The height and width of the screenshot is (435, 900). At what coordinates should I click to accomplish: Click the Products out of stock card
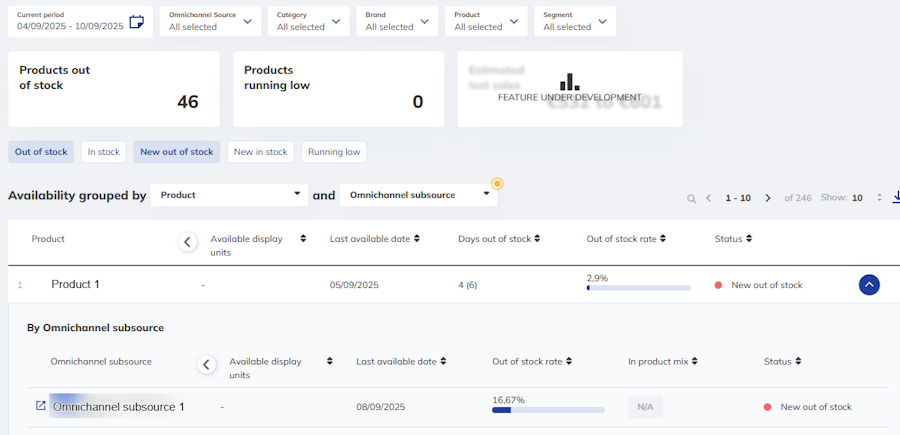click(114, 89)
